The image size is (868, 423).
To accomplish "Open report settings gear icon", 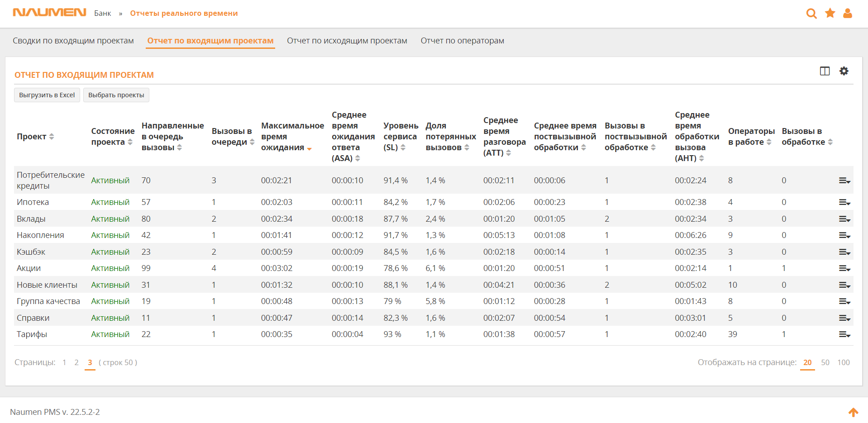I will [x=844, y=71].
